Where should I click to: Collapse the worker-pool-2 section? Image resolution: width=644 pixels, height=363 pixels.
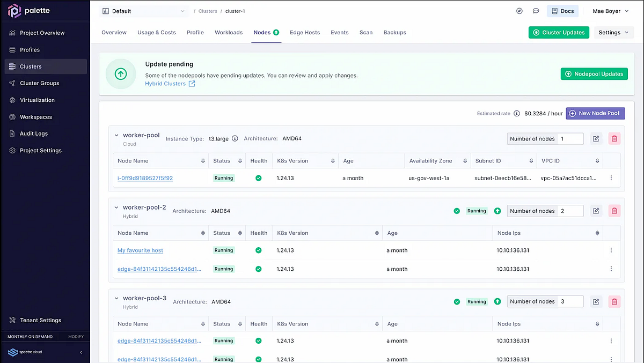point(116,208)
